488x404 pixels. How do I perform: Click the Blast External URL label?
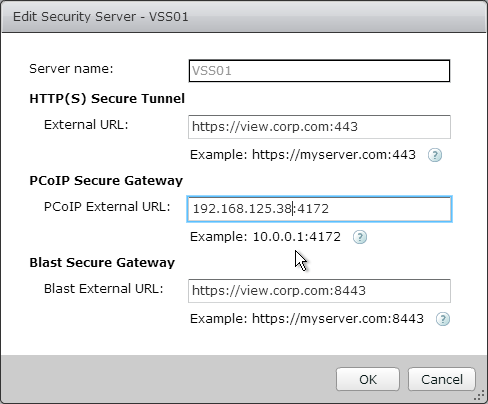(104, 289)
